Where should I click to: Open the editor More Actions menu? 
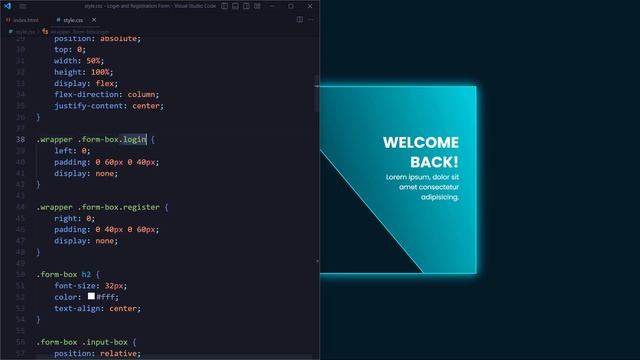pos(311,20)
